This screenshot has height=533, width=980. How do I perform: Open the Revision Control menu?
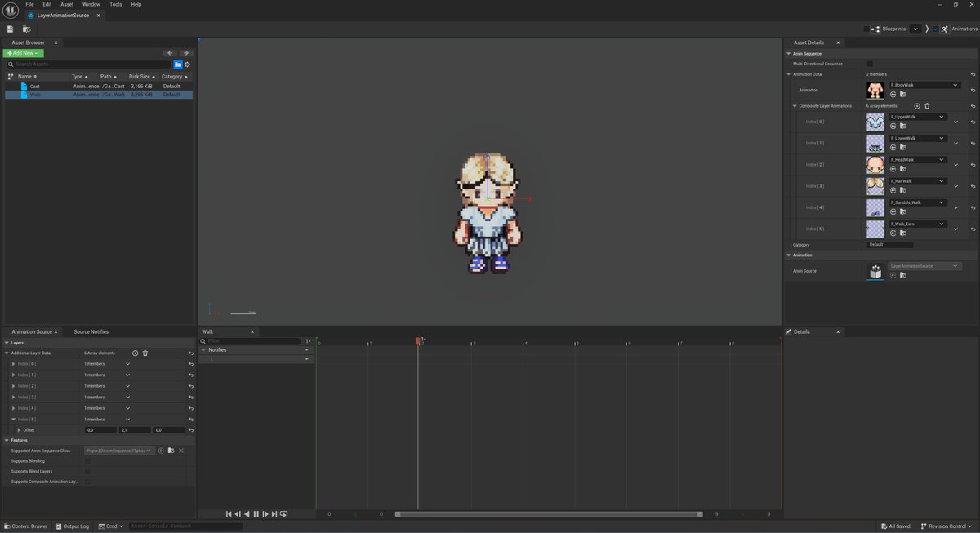(x=947, y=526)
